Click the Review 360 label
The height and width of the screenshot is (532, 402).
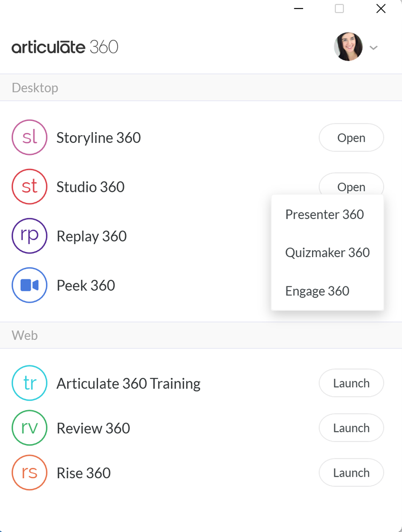click(93, 428)
